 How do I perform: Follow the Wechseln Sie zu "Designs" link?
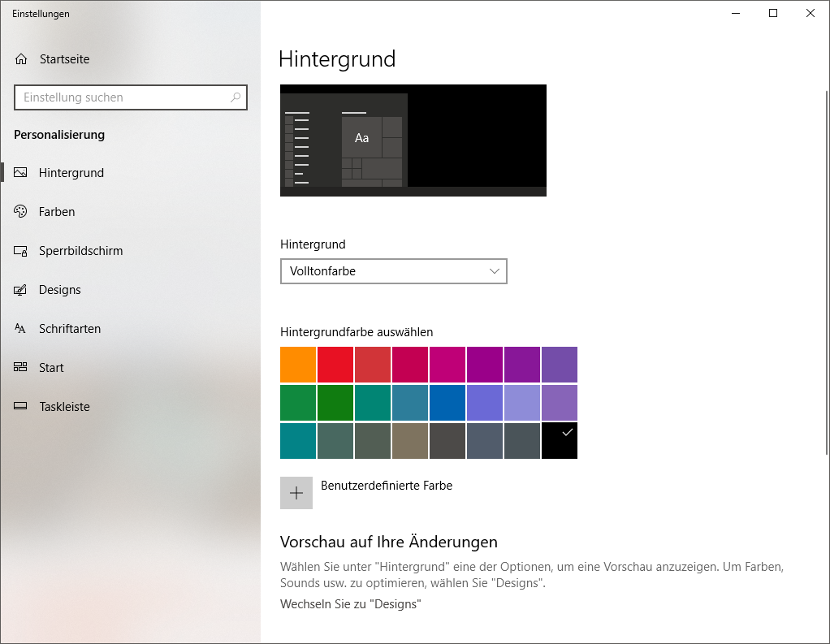(350, 603)
